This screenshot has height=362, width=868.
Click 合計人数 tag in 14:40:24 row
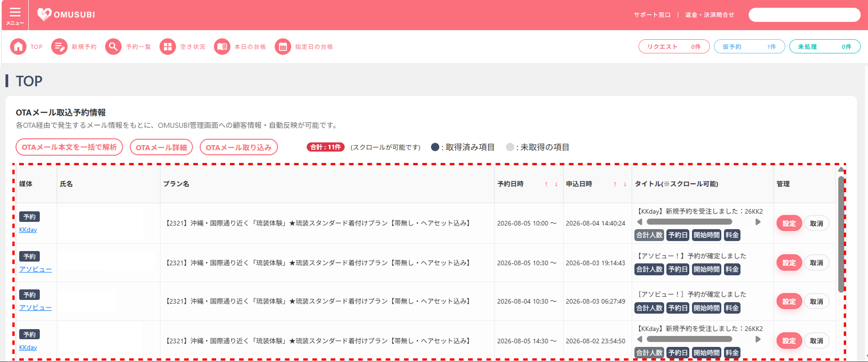click(650, 235)
